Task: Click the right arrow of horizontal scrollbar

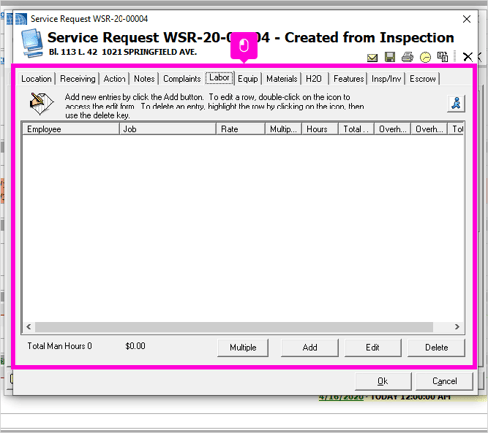Action: click(457, 327)
